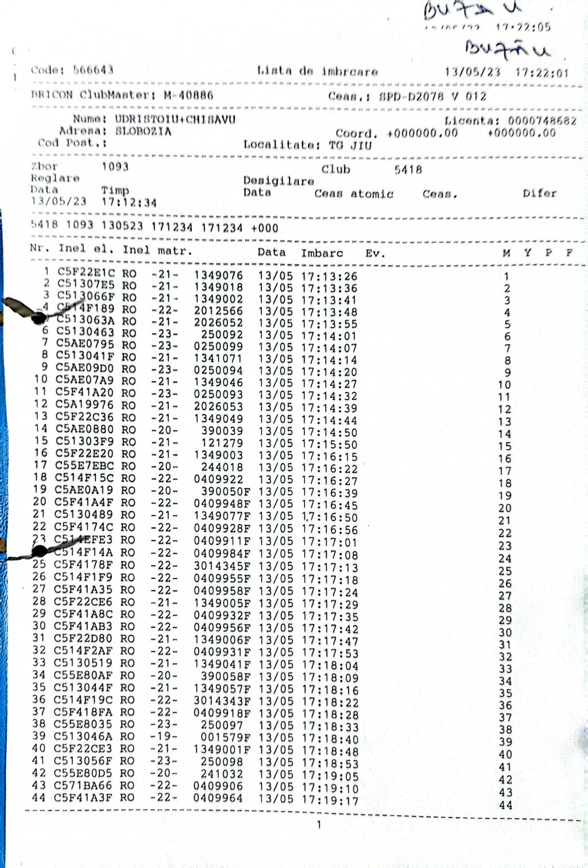This screenshot has height=868, width=588.
Task: Click the name UDRISTOIU+CHISAVU
Action: click(175, 119)
